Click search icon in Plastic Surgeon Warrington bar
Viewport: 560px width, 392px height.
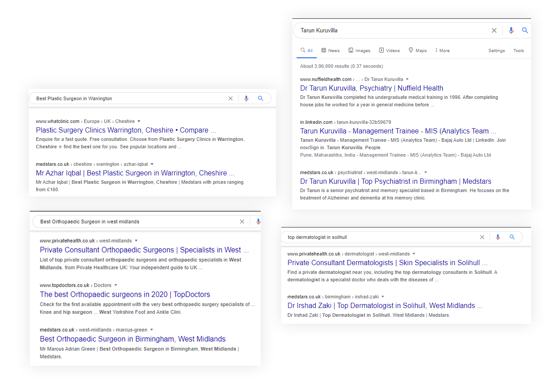260,98
